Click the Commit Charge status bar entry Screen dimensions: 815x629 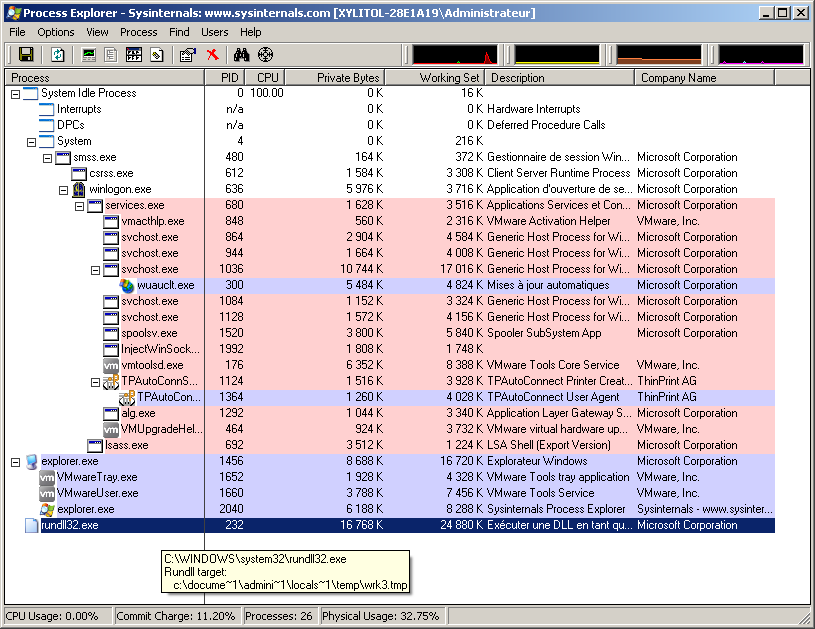tap(176, 616)
